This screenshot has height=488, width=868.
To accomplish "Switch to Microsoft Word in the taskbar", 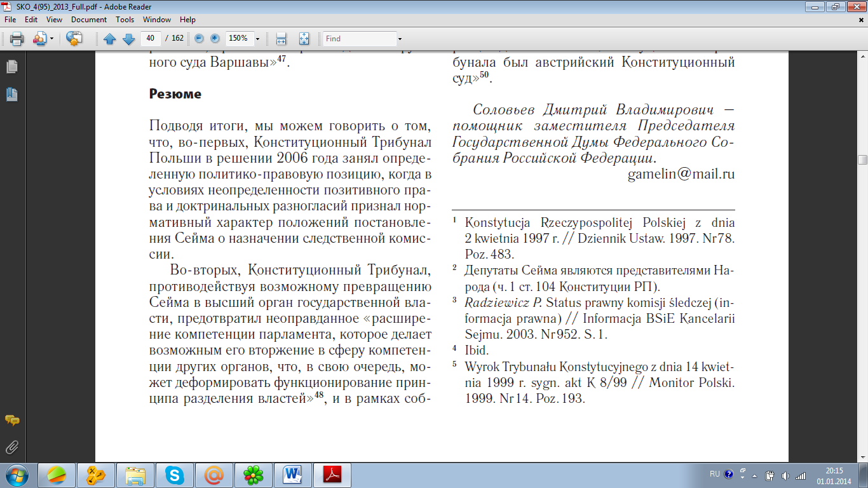I will click(293, 475).
